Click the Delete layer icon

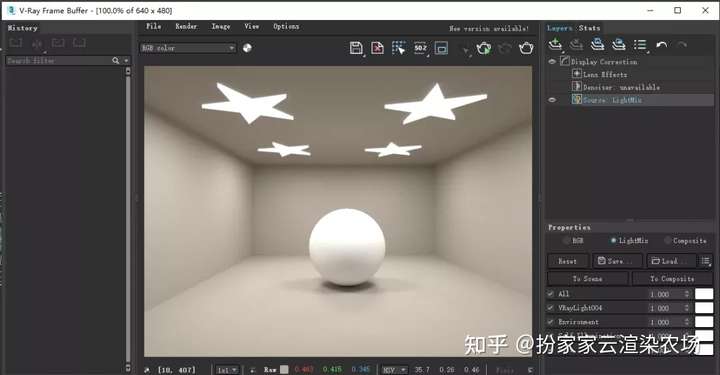click(x=576, y=45)
